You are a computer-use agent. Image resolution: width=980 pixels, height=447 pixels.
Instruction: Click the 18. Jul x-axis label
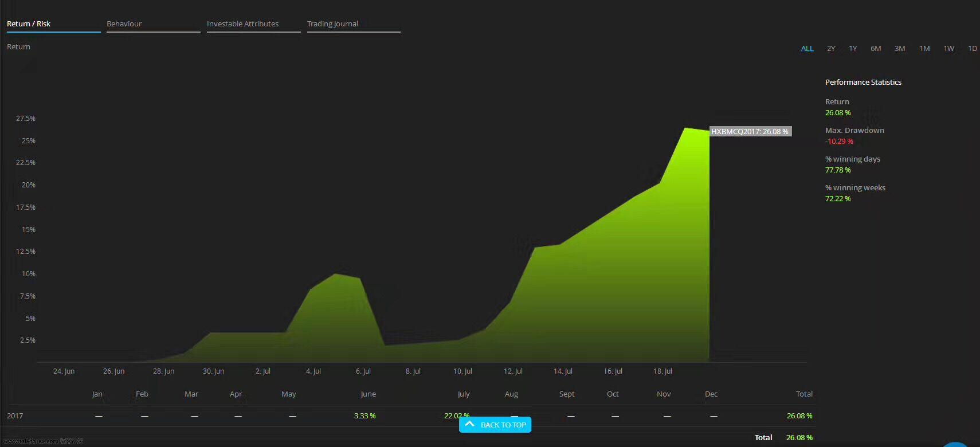click(x=663, y=371)
